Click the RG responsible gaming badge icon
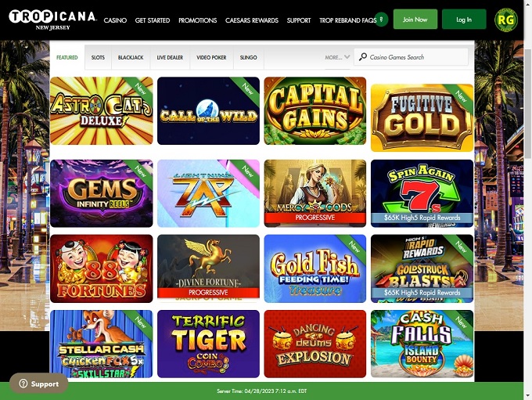Screen dimensions: 532x400 tap(505, 20)
